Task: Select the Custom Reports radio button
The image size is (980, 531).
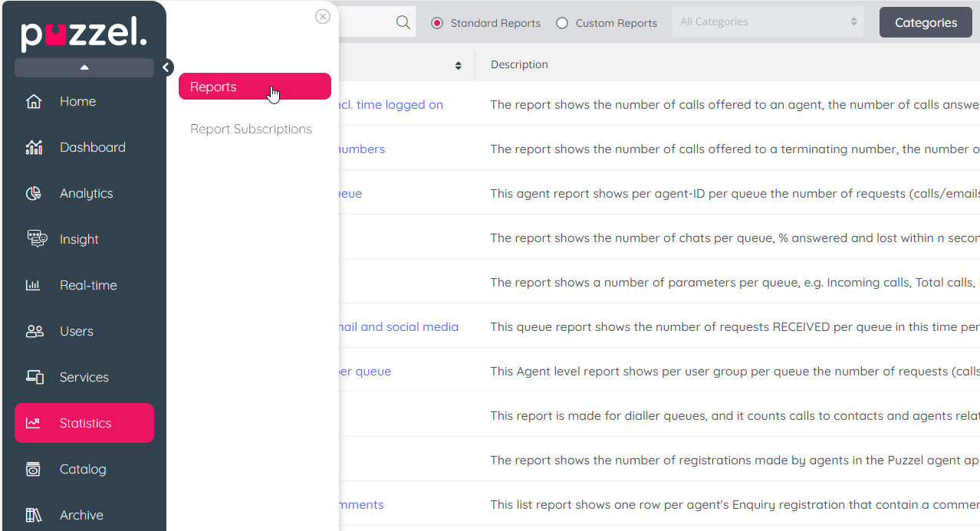Action: [562, 23]
